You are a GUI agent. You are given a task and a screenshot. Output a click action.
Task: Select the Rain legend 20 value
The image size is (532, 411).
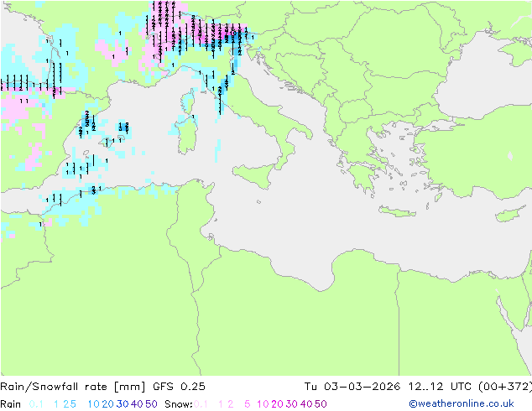click(x=107, y=404)
